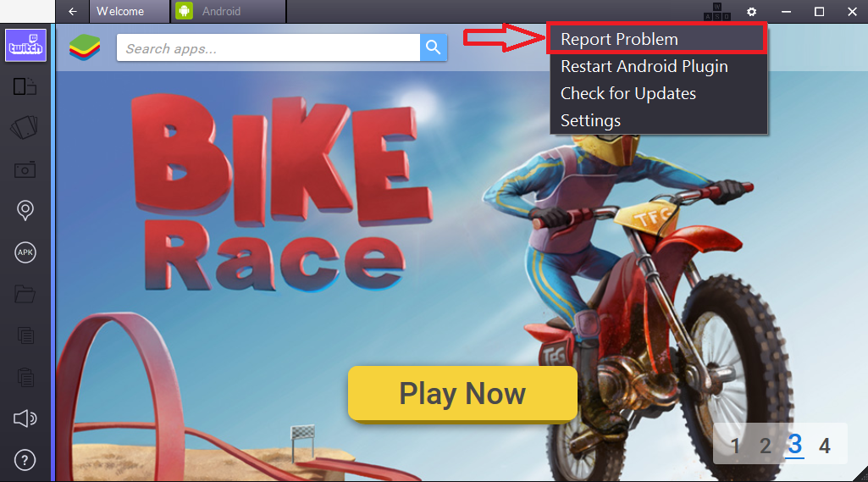This screenshot has height=482, width=868.
Task: Go to banner slide 2
Action: tap(765, 446)
